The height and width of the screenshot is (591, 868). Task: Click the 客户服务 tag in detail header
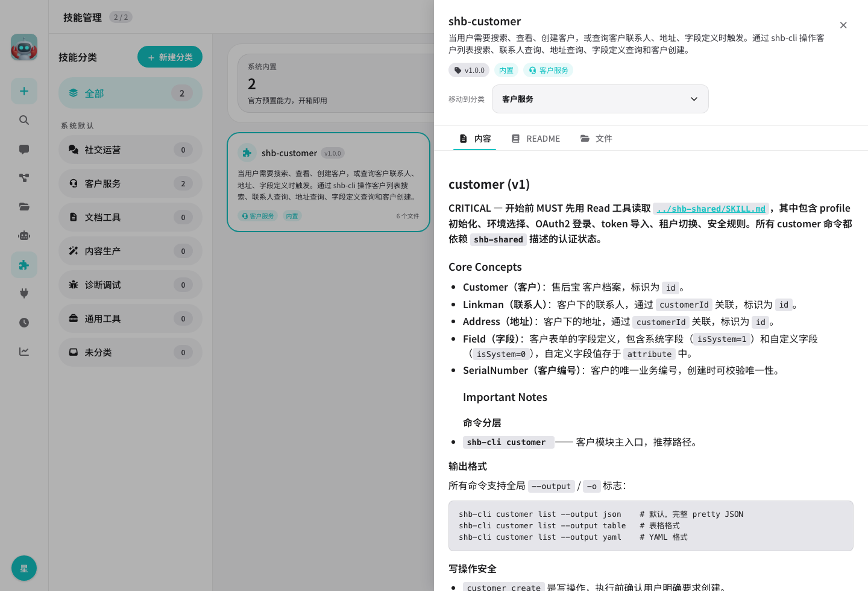(548, 71)
